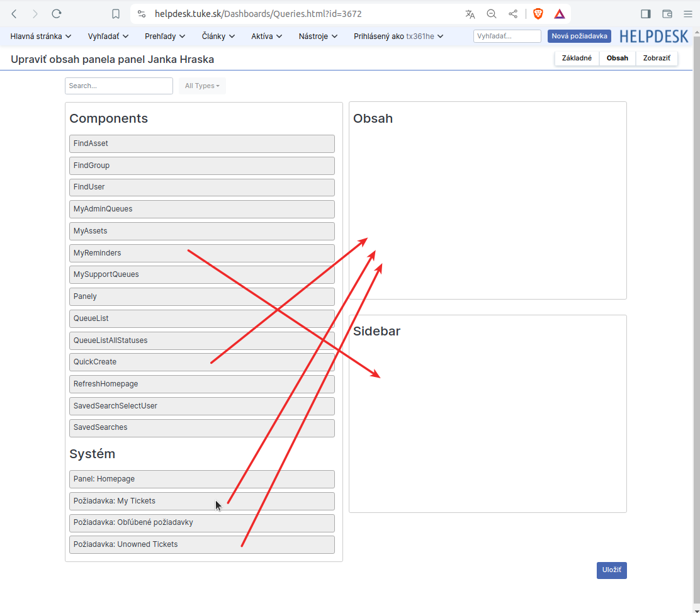The width and height of the screenshot is (700, 613).
Task: Select the Panel: Homepage item
Action: 202,479
